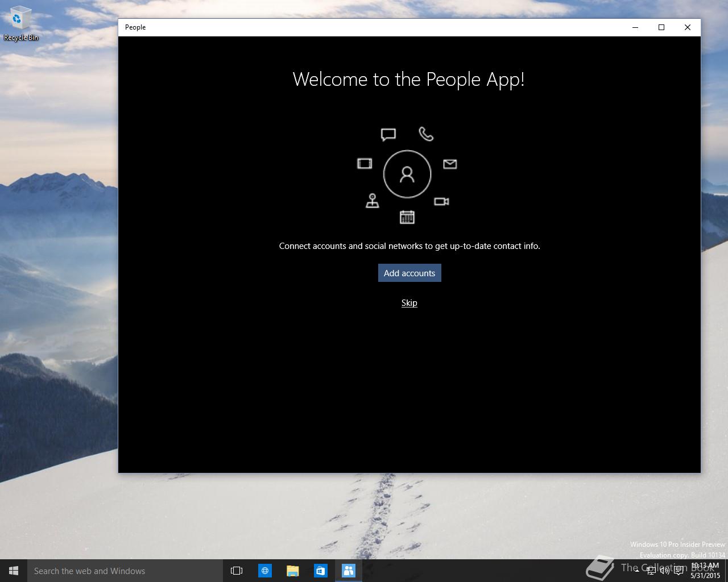Open Task View from the taskbar
The height and width of the screenshot is (582, 728).
pos(237,571)
